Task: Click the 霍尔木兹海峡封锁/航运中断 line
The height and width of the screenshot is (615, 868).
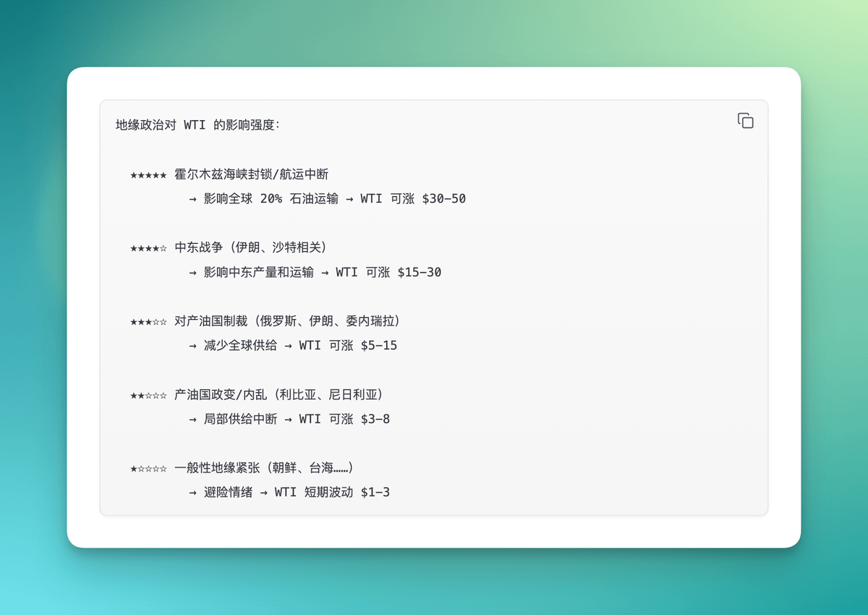Action: (252, 174)
